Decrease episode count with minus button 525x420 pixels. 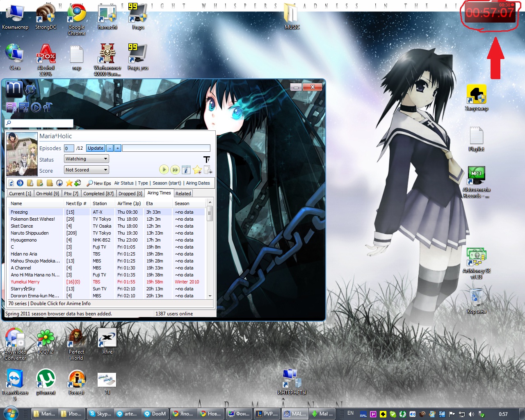(x=110, y=148)
